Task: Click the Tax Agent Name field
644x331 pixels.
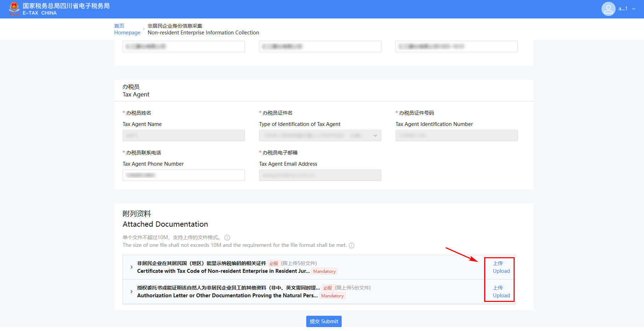Action: click(184, 136)
